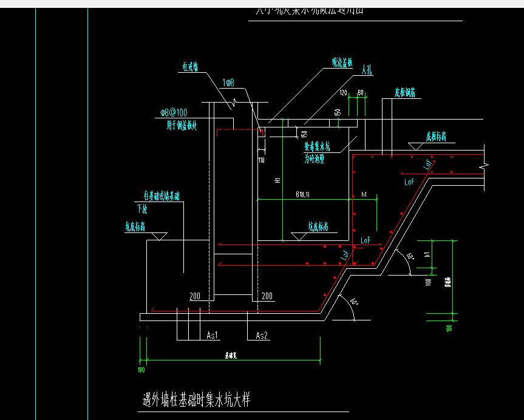The height and width of the screenshot is (420, 524).
Task: Select the 柱基础或墙基础 annotation
Action: (162, 196)
